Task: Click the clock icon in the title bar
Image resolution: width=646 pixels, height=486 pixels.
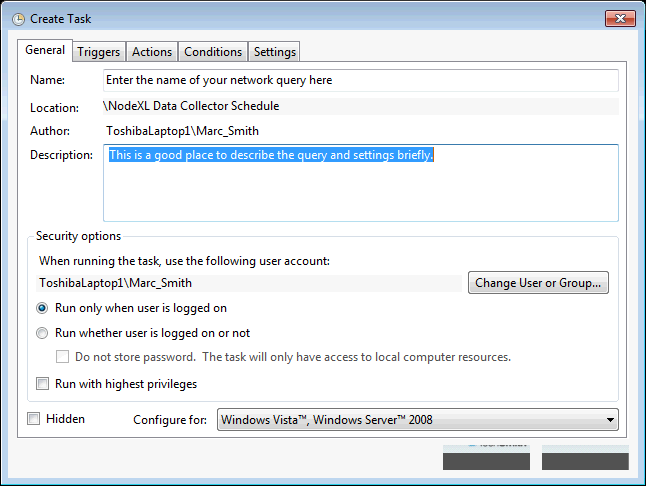Action: (x=17, y=18)
